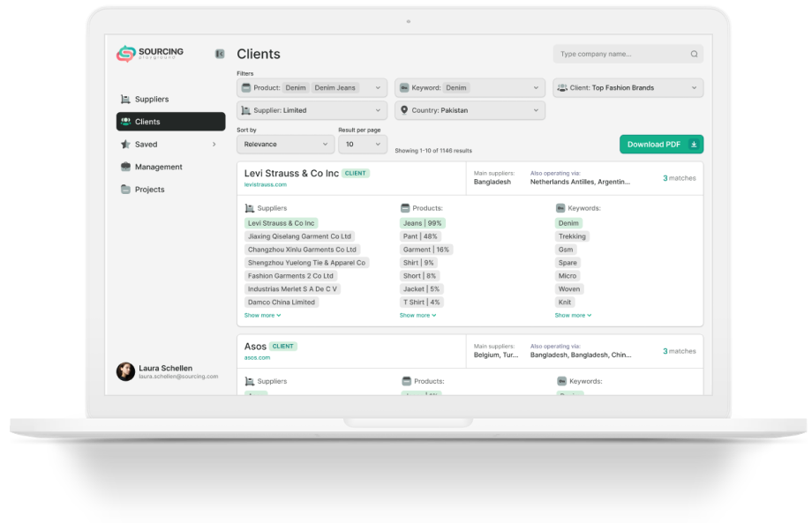The width and height of the screenshot is (812, 523).
Task: Click the Supplier filter cart icon
Action: pos(246,110)
